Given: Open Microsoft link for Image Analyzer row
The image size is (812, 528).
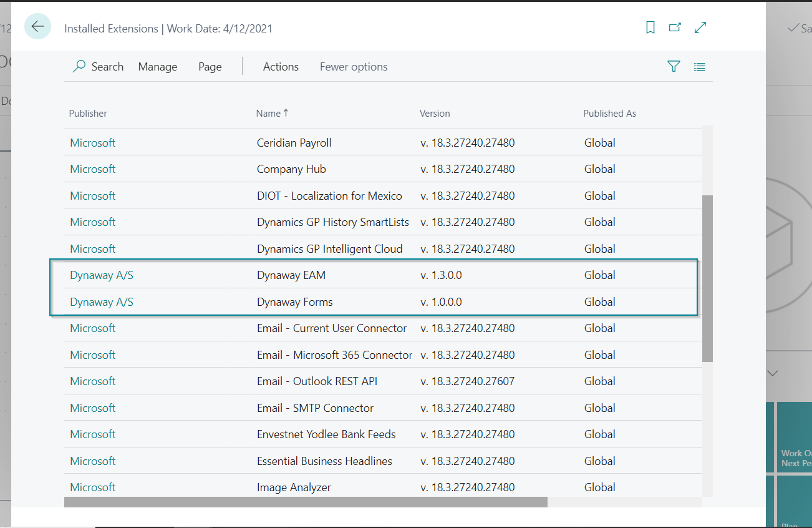Looking at the screenshot, I should [x=93, y=487].
